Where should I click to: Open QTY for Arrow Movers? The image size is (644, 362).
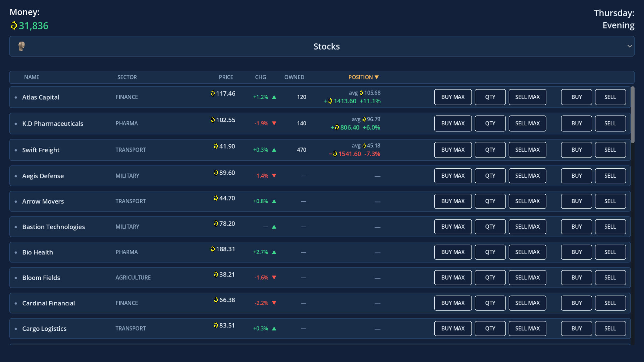point(490,201)
